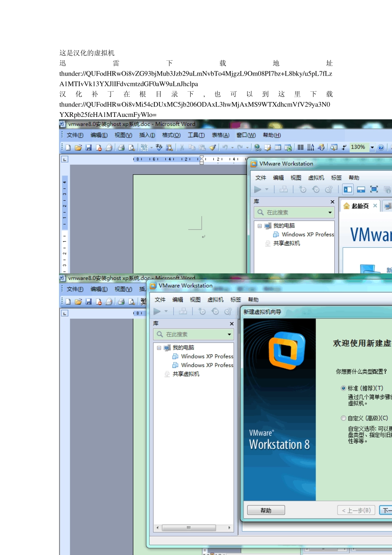This screenshot has width=392, height=555.
Task: Click thumbnail bar view icon in VMware toolbar
Action: [361, 190]
